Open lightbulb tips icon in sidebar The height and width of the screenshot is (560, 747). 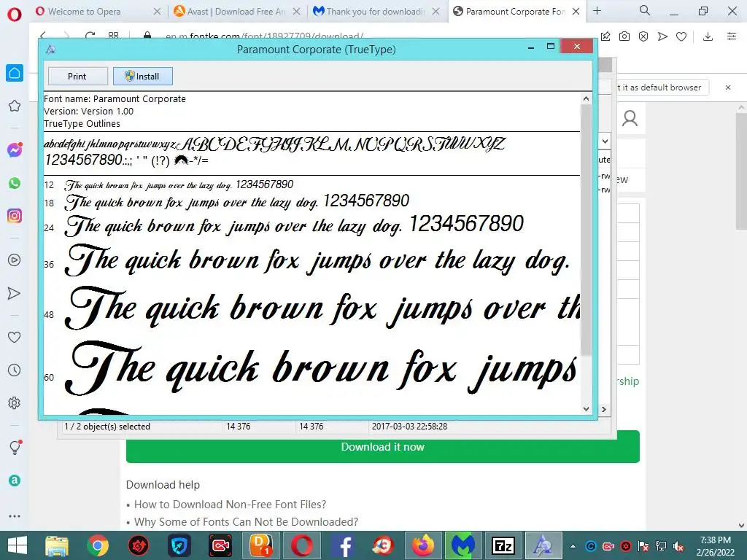(x=15, y=447)
